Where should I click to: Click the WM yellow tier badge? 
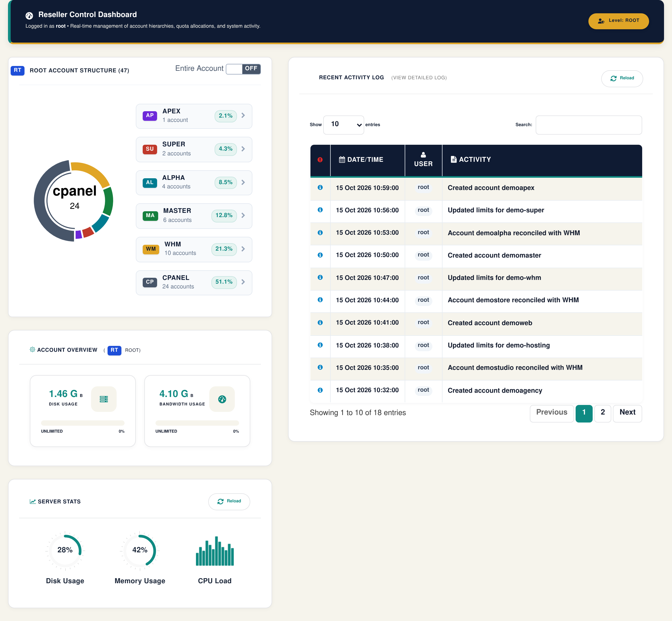pos(151,249)
